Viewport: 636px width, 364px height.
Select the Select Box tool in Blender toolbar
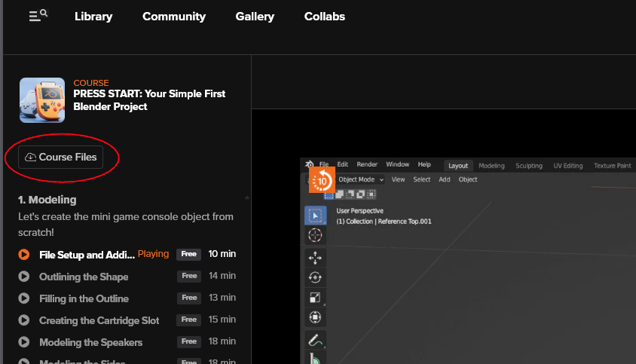tap(315, 215)
